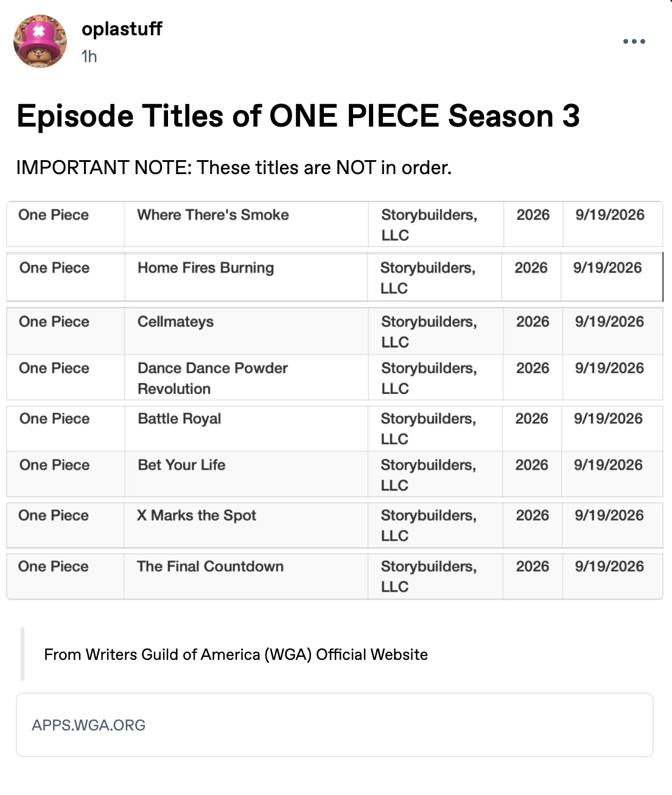This screenshot has width=672, height=795.
Task: Click the Writers Guild of America quote
Action: click(x=236, y=654)
